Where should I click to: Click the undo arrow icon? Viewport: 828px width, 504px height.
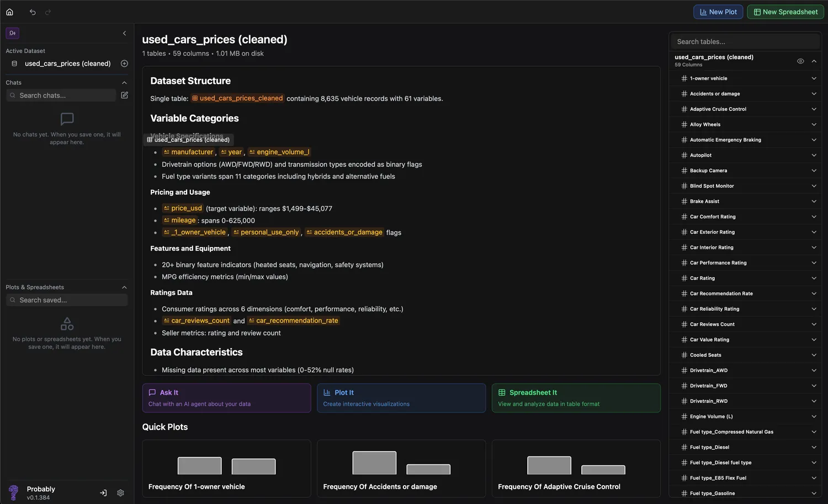coord(32,11)
